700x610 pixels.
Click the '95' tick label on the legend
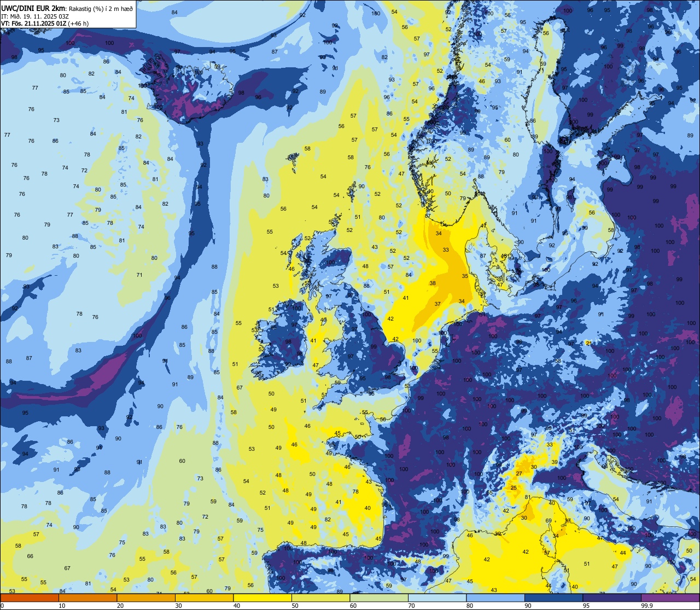(x=587, y=606)
